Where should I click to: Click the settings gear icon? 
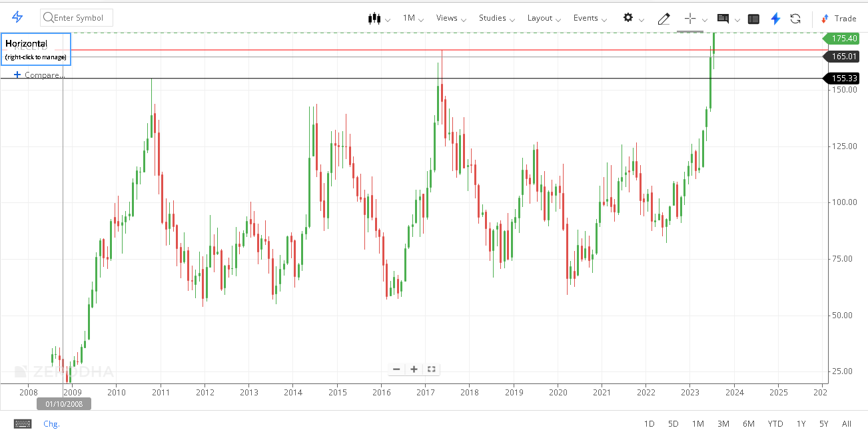[x=628, y=17]
